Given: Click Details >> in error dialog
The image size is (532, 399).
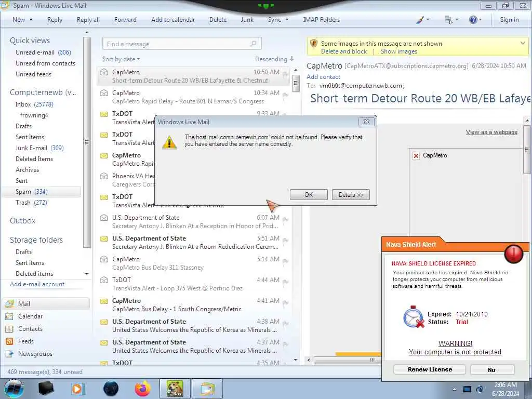Looking at the screenshot, I should tap(351, 195).
